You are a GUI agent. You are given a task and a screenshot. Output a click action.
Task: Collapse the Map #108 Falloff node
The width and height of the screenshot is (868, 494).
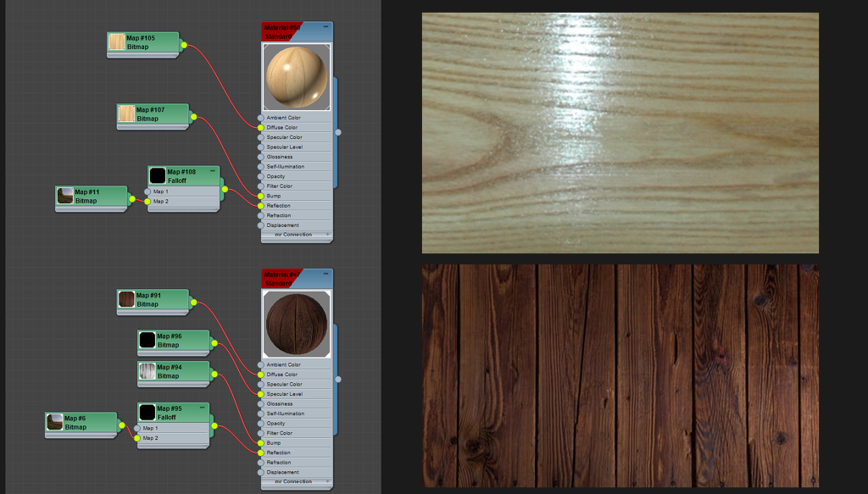click(x=213, y=171)
